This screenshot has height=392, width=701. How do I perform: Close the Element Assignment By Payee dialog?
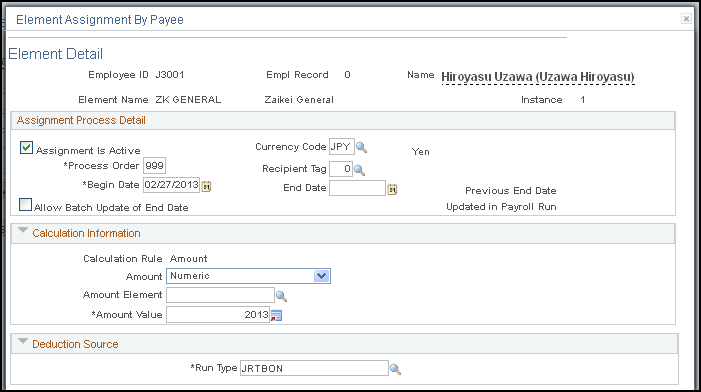click(686, 18)
